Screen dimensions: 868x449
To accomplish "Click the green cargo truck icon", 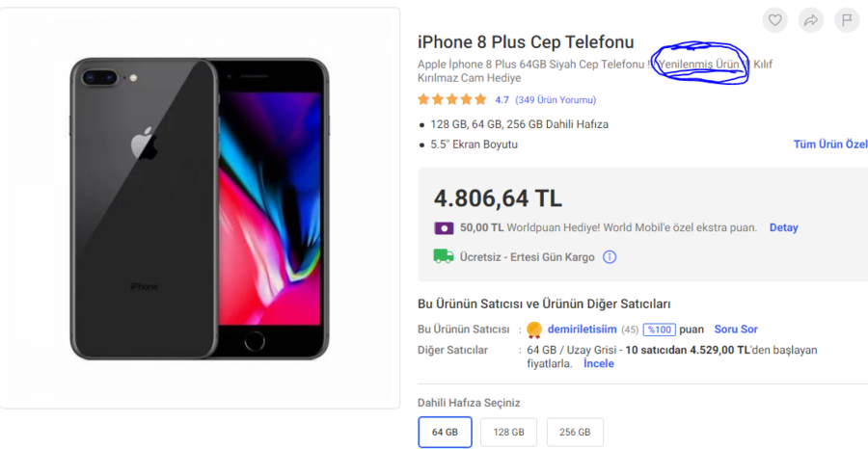I will coord(444,256).
